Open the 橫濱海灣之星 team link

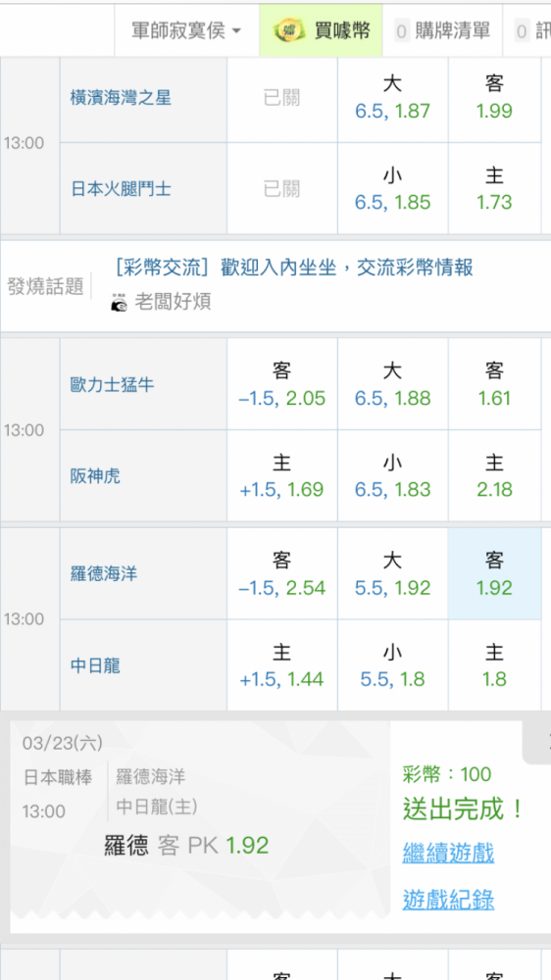pyautogui.click(x=121, y=97)
